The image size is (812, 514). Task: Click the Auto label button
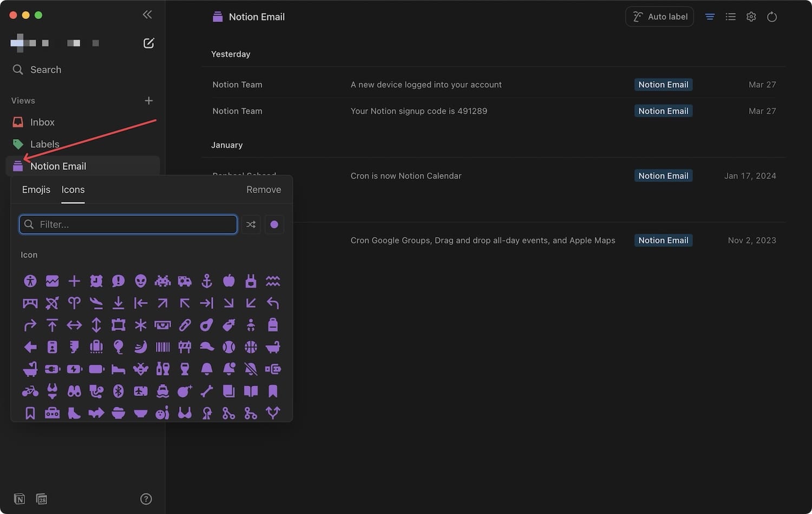659,17
